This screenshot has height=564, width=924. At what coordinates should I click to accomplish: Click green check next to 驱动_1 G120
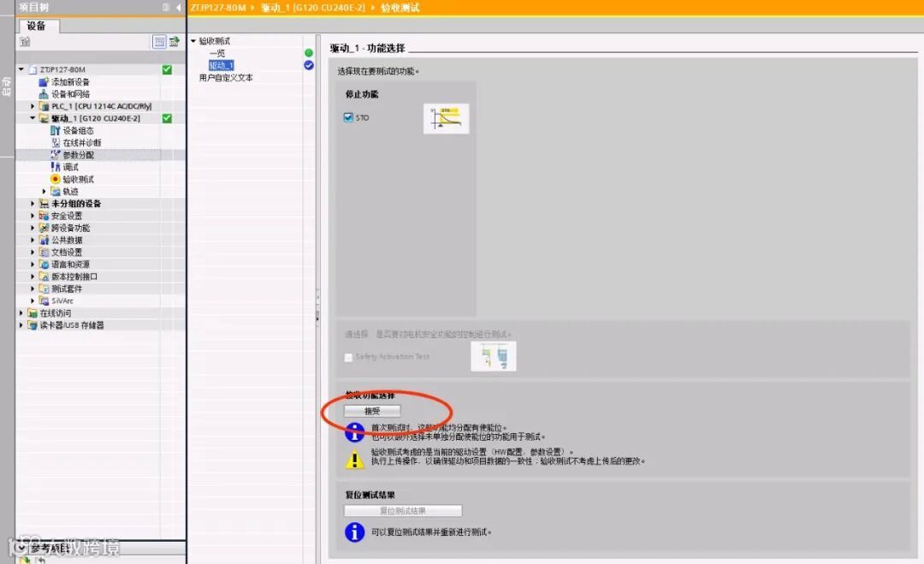tap(167, 118)
